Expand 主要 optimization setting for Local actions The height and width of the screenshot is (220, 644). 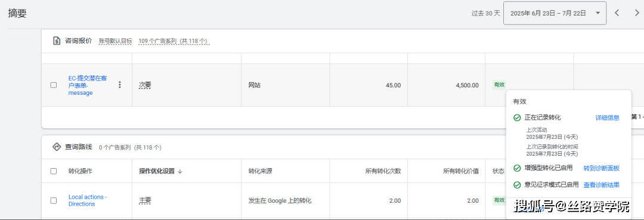click(x=145, y=201)
